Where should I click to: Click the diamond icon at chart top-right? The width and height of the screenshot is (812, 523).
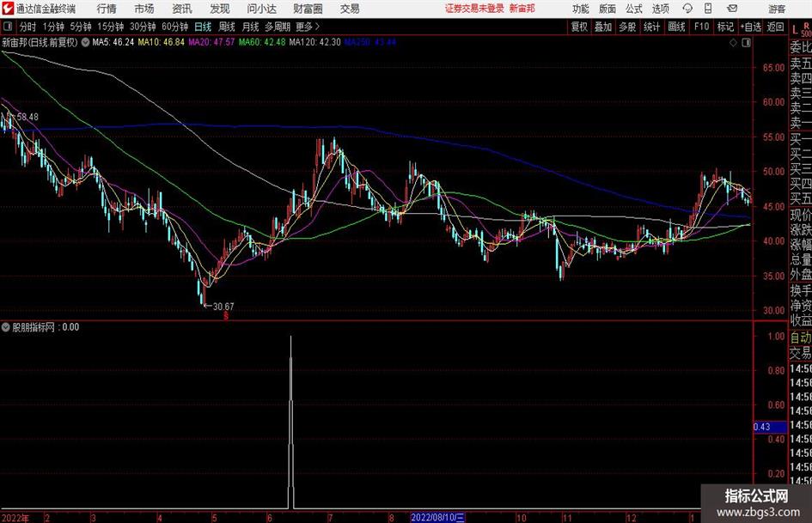point(733,43)
